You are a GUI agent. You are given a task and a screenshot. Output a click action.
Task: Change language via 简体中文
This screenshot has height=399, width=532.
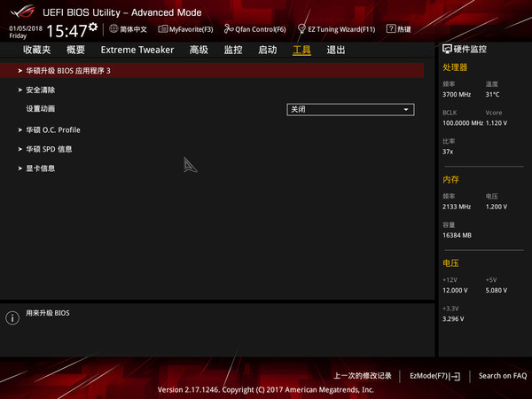click(x=133, y=29)
